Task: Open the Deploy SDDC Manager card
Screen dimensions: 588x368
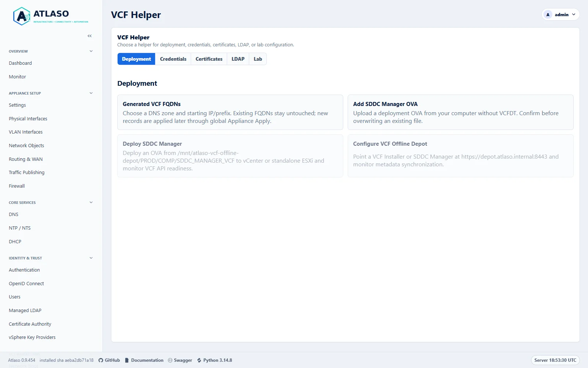Action: pos(230,156)
